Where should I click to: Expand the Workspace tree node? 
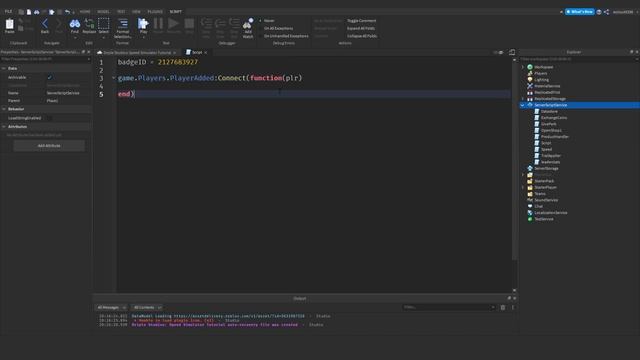523,67
